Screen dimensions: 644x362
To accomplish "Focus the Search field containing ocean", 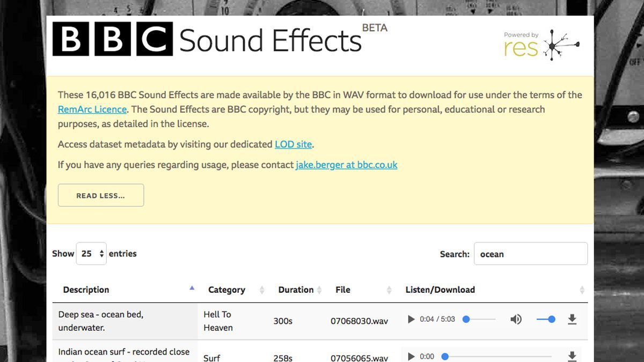I will point(531,254).
